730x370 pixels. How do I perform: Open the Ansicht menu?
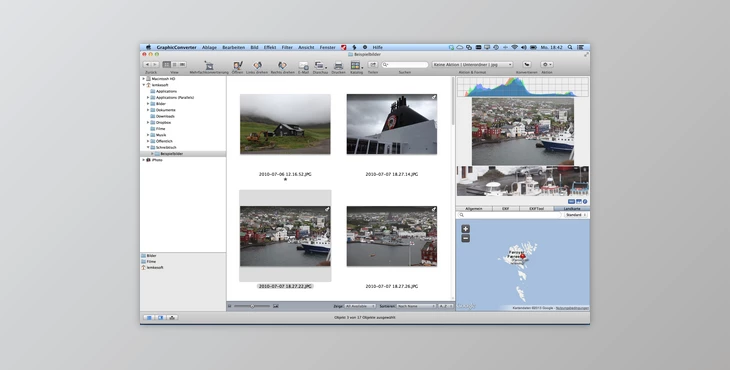[x=306, y=47]
